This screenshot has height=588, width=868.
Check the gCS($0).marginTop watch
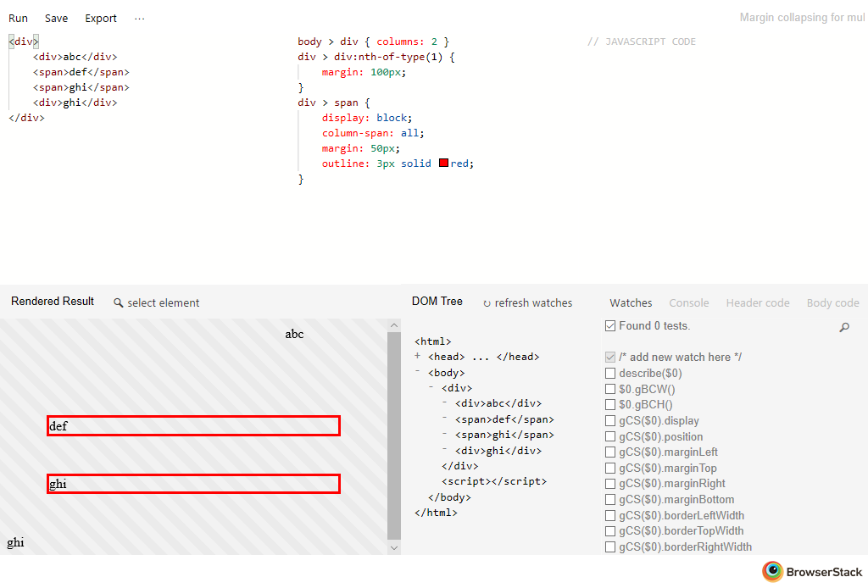610,469
